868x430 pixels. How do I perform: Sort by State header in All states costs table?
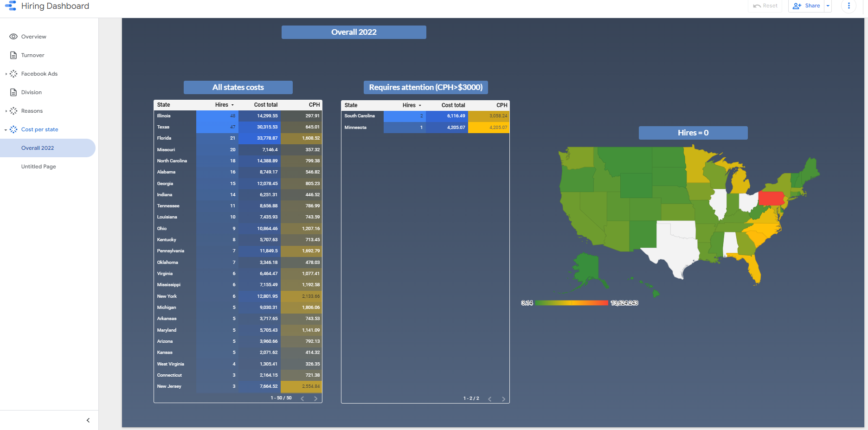pyautogui.click(x=164, y=105)
